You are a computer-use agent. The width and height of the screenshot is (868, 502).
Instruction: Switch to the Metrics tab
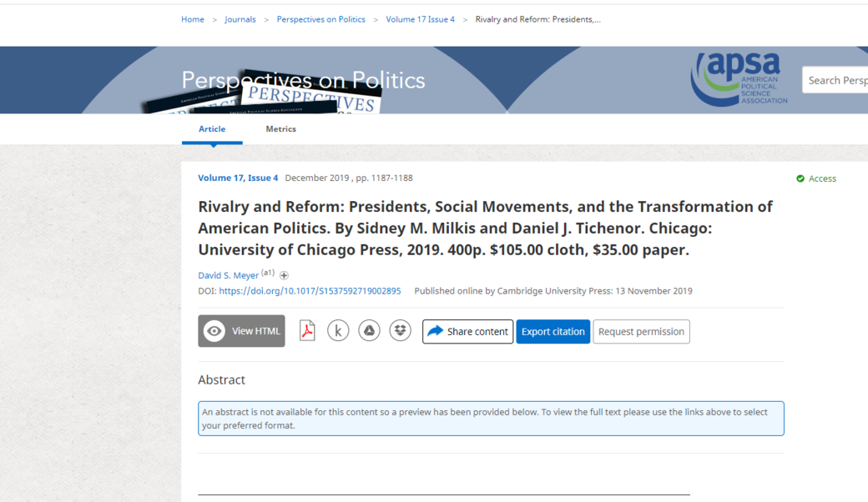280,129
